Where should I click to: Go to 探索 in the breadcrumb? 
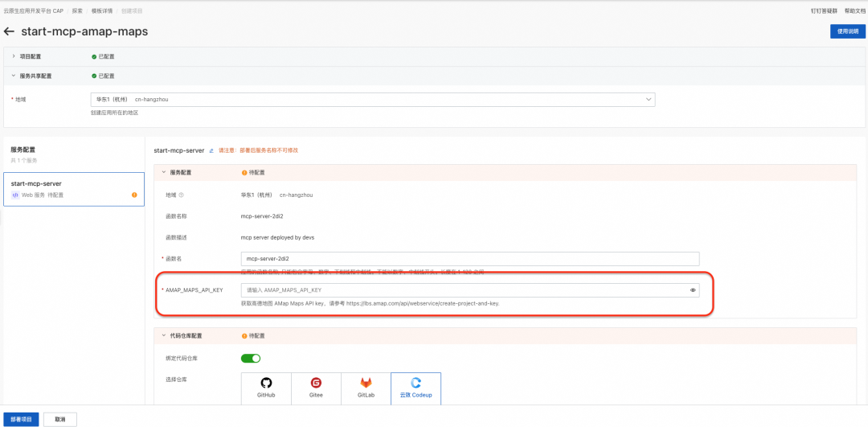click(x=77, y=10)
